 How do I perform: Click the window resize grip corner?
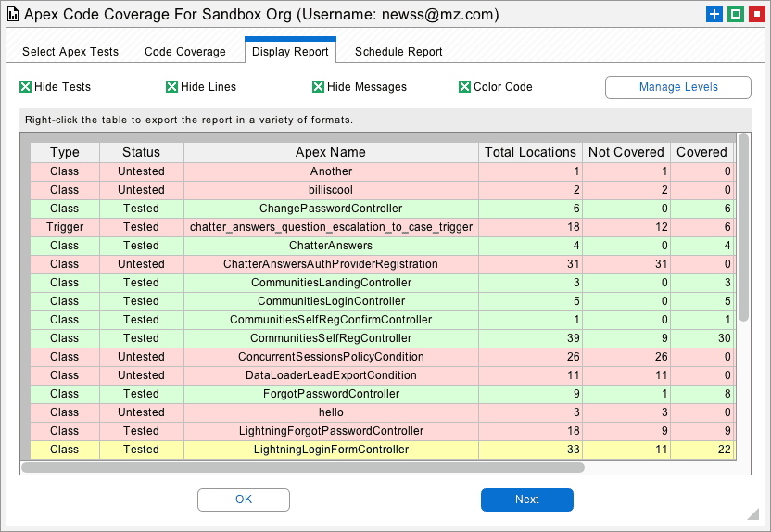tap(752, 513)
